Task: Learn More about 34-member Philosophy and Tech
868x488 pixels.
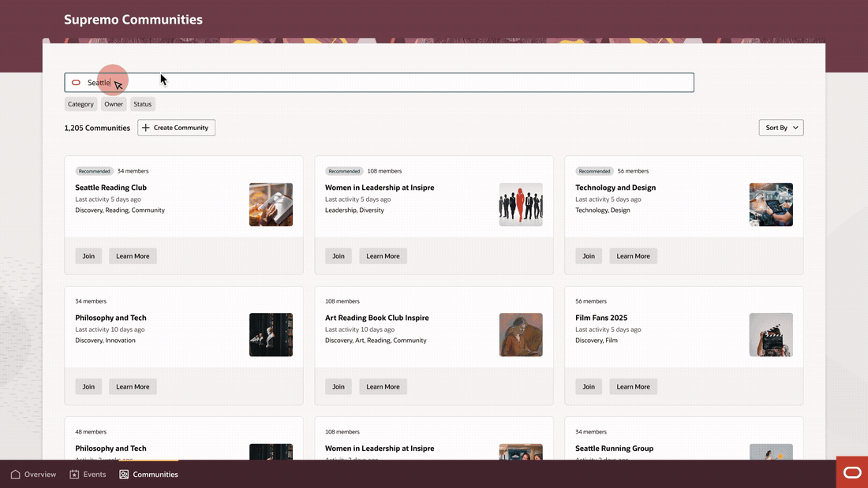Action: click(x=133, y=387)
